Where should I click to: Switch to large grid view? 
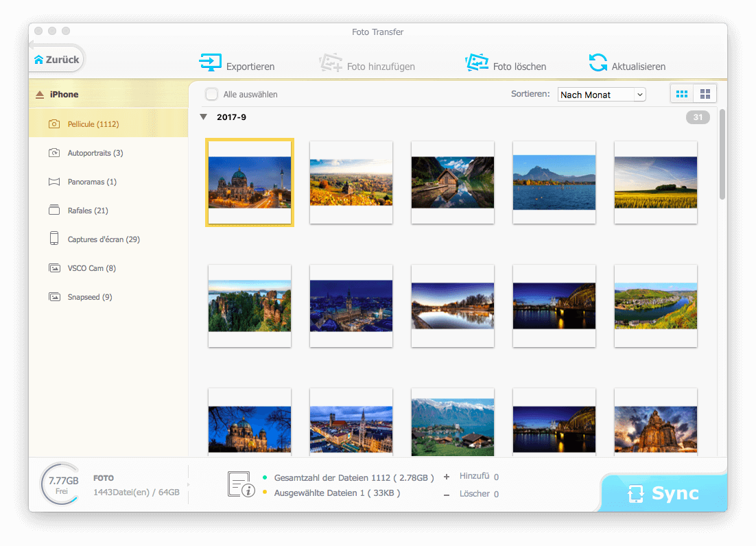pyautogui.click(x=705, y=94)
